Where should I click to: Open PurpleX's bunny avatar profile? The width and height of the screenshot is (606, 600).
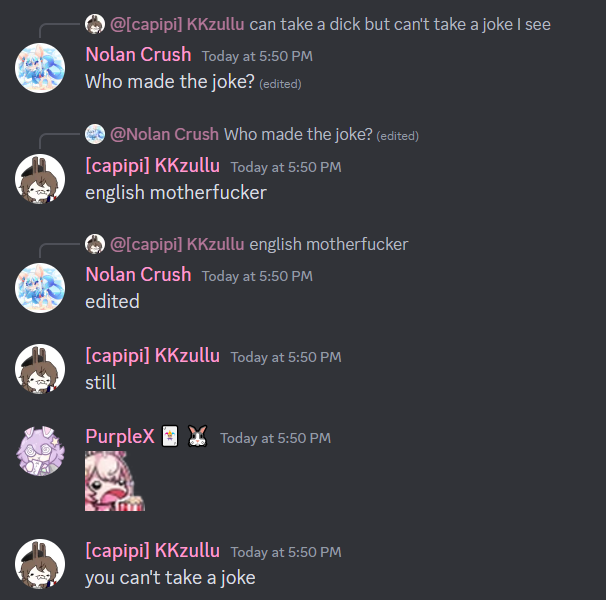40,451
